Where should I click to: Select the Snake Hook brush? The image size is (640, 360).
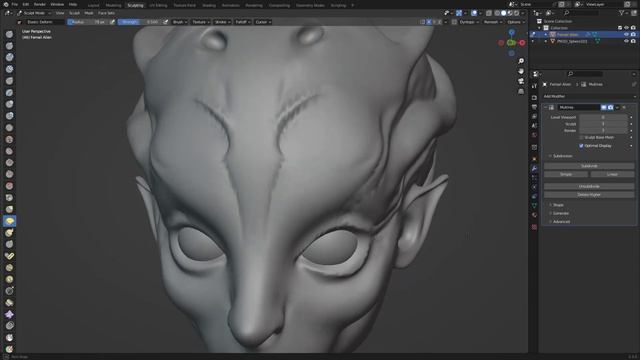click(9, 233)
